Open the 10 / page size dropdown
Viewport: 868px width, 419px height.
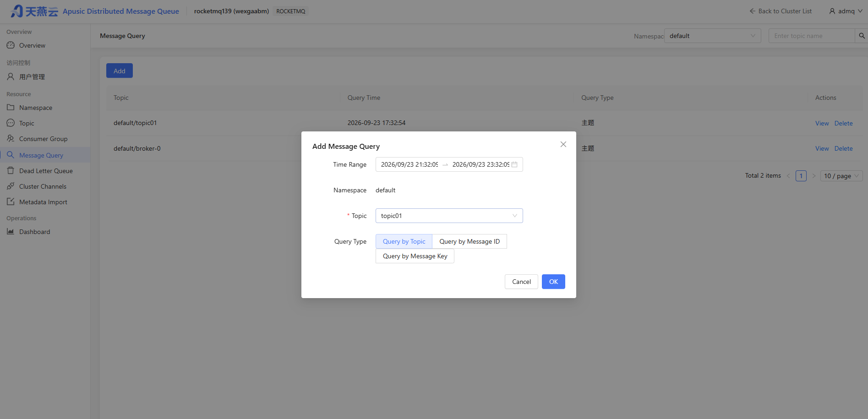tap(841, 176)
